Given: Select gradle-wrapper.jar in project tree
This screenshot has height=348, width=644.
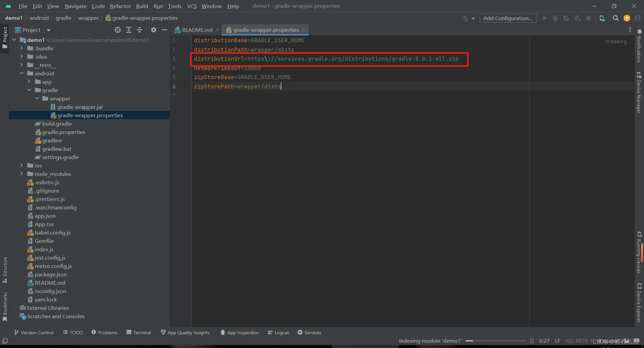Looking at the screenshot, I should [80, 107].
